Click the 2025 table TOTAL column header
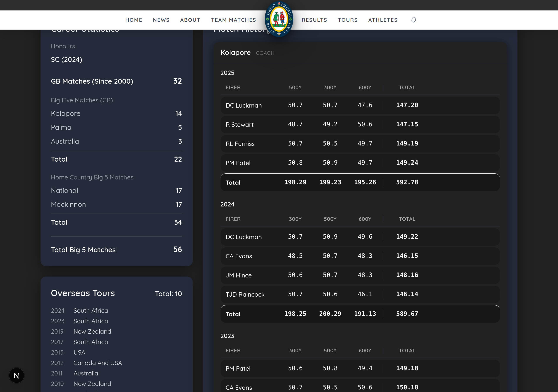 tap(407, 88)
